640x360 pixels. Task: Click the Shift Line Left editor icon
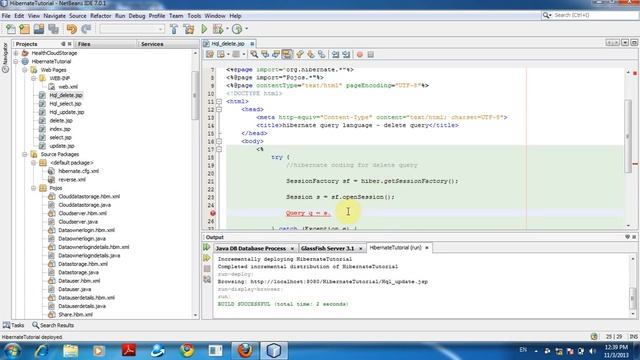point(335,54)
